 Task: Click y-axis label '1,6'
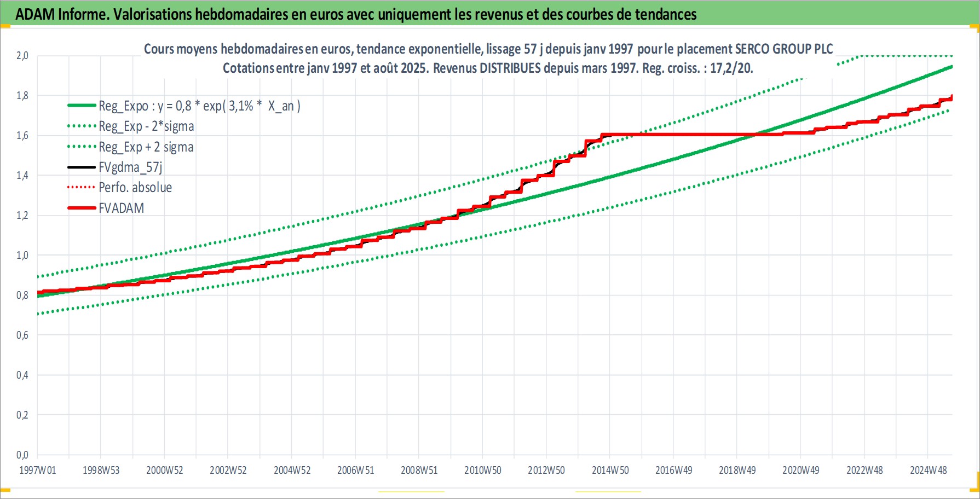point(22,135)
